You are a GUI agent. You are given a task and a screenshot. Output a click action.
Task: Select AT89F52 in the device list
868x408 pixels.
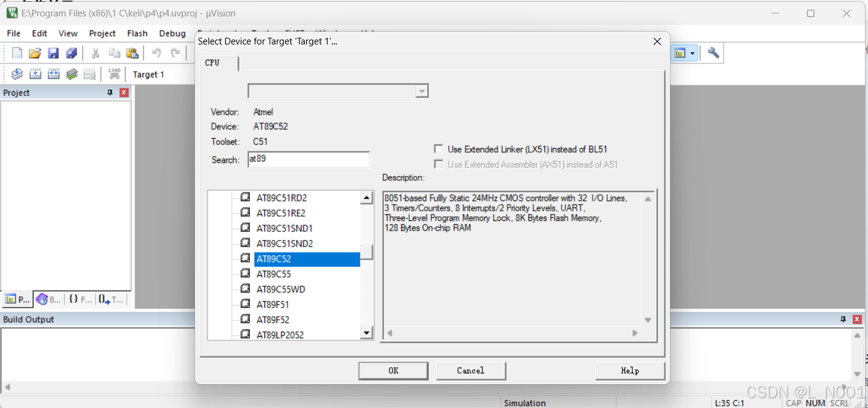[272, 320]
